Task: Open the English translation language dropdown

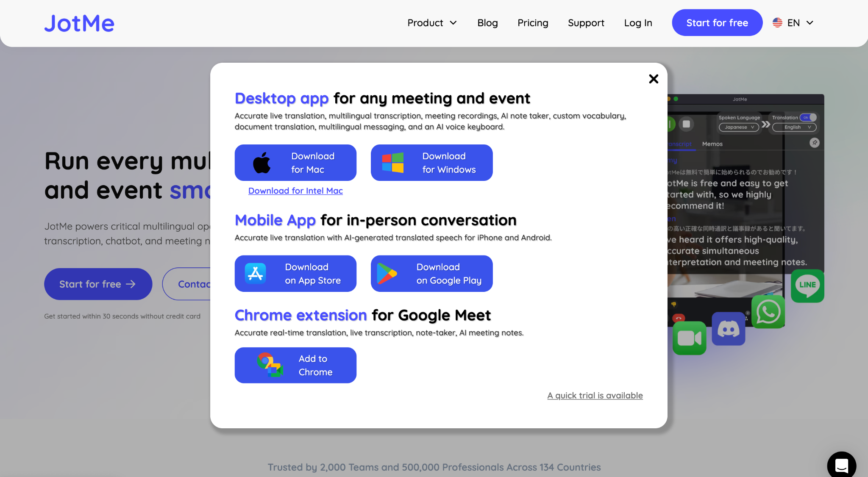Action: pyautogui.click(x=794, y=127)
